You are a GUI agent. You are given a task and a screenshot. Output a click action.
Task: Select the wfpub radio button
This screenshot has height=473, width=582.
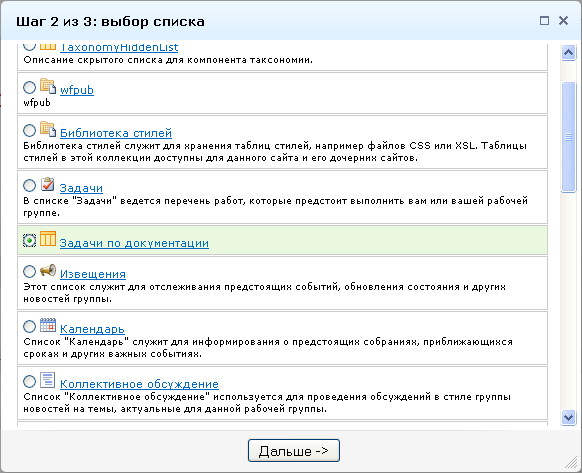pyautogui.click(x=29, y=88)
